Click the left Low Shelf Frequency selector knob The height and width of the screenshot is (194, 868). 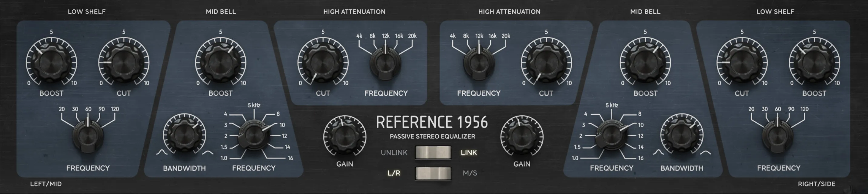[x=88, y=137]
